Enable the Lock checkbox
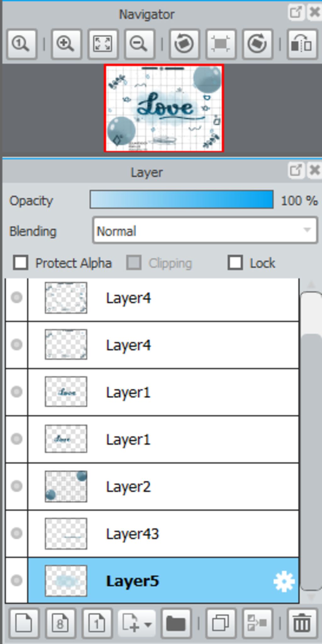322x644 pixels. (235, 263)
